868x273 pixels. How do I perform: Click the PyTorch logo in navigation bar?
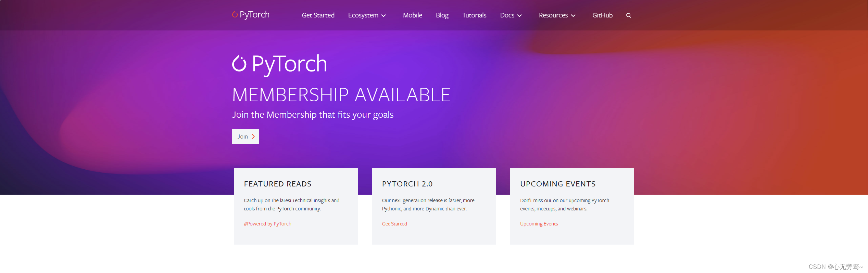pos(251,15)
